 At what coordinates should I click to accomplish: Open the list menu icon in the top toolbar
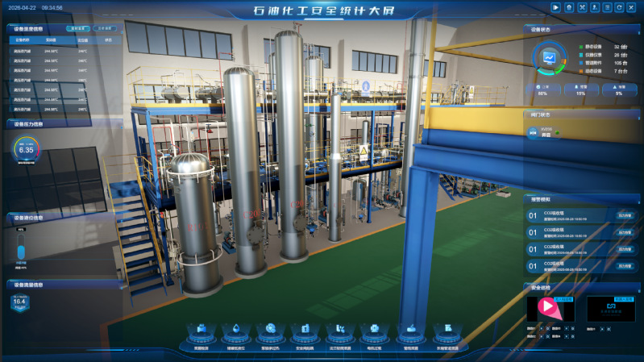607,7
